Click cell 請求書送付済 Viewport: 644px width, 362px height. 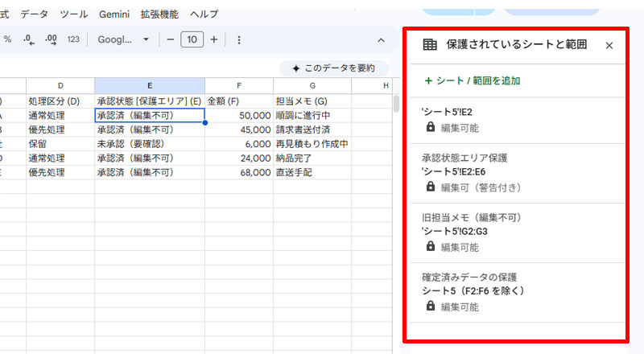(x=312, y=130)
